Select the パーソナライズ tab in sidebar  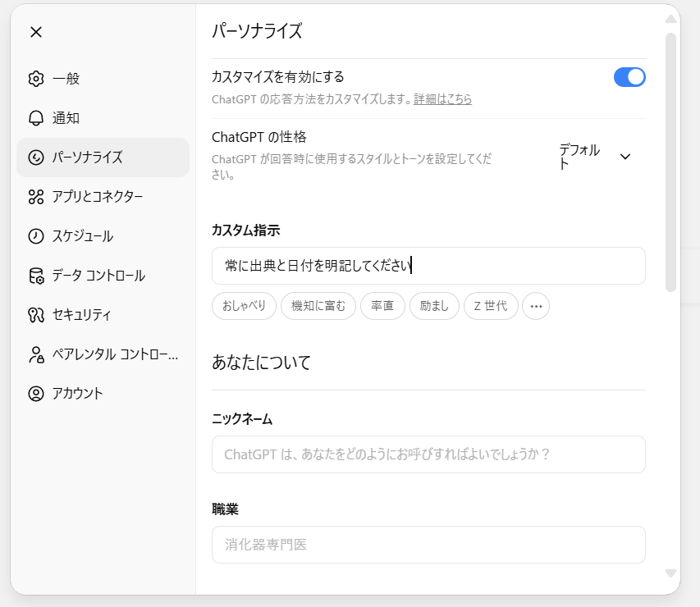(103, 157)
